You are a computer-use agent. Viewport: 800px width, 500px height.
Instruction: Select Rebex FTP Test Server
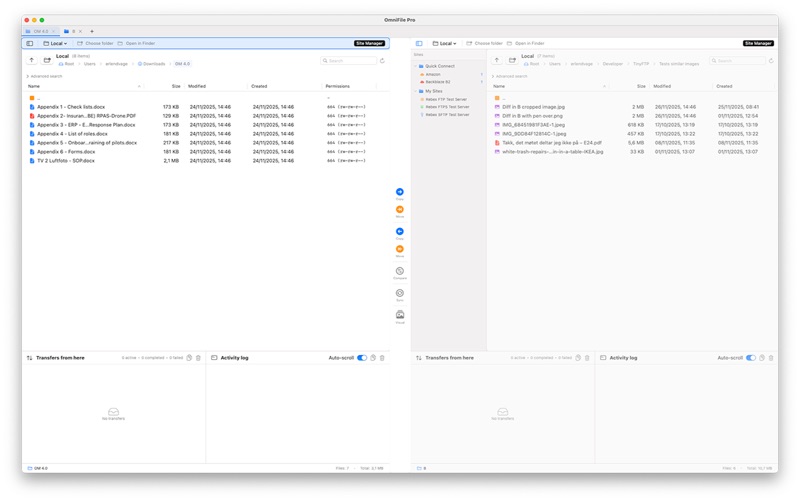[446, 99]
